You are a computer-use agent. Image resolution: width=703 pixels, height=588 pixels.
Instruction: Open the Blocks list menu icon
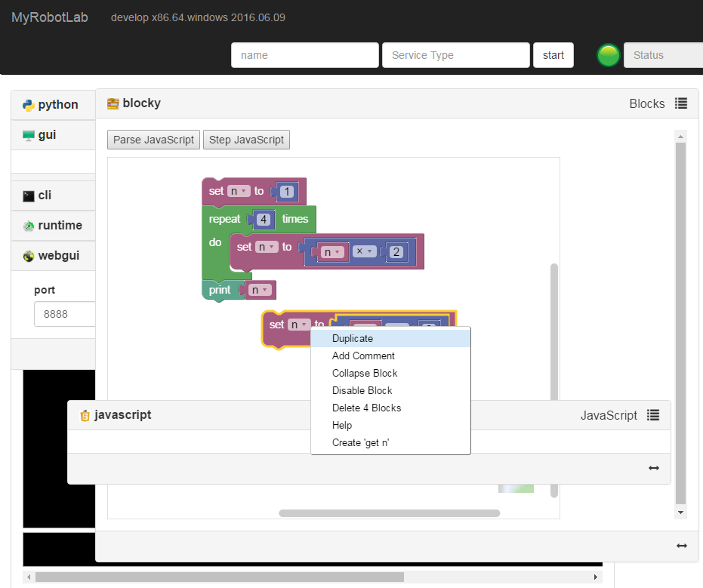point(680,103)
